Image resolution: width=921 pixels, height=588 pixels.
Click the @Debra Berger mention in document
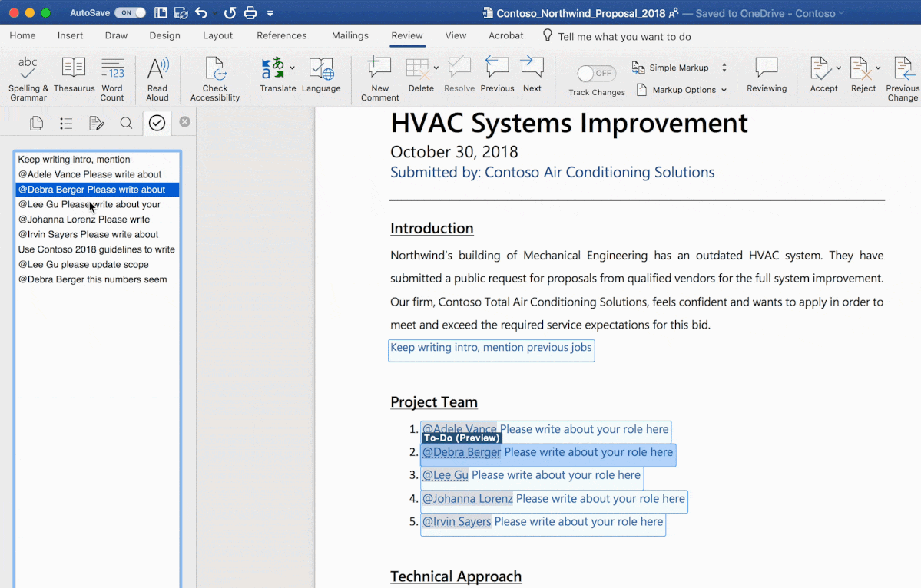point(462,452)
